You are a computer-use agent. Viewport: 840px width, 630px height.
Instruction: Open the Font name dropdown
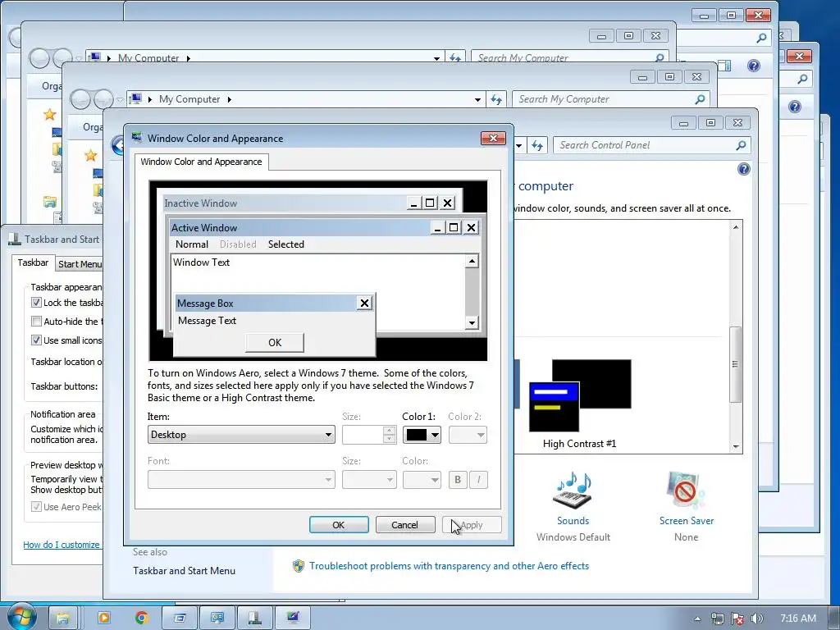click(x=241, y=479)
